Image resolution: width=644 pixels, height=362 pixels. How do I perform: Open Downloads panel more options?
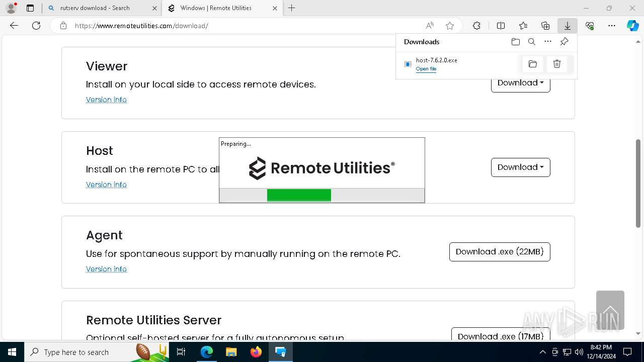pos(548,42)
